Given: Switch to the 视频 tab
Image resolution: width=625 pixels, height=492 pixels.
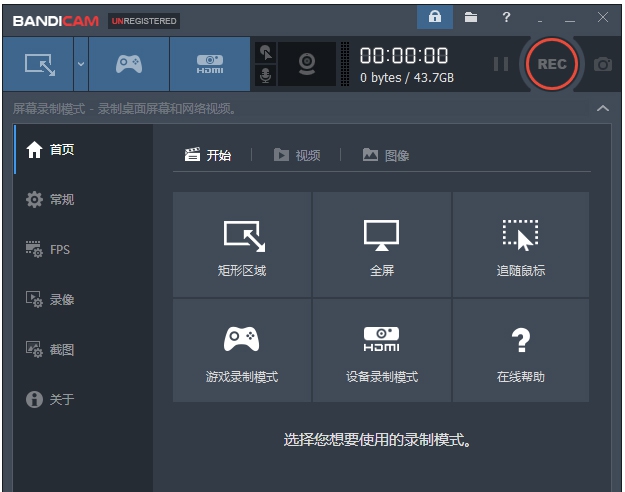Looking at the screenshot, I should 297,155.
